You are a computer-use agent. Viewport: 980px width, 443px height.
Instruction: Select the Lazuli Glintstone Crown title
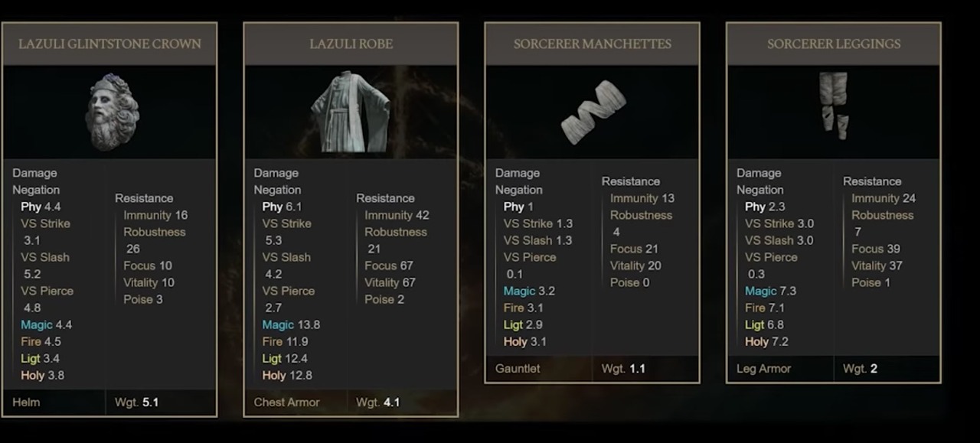(109, 44)
